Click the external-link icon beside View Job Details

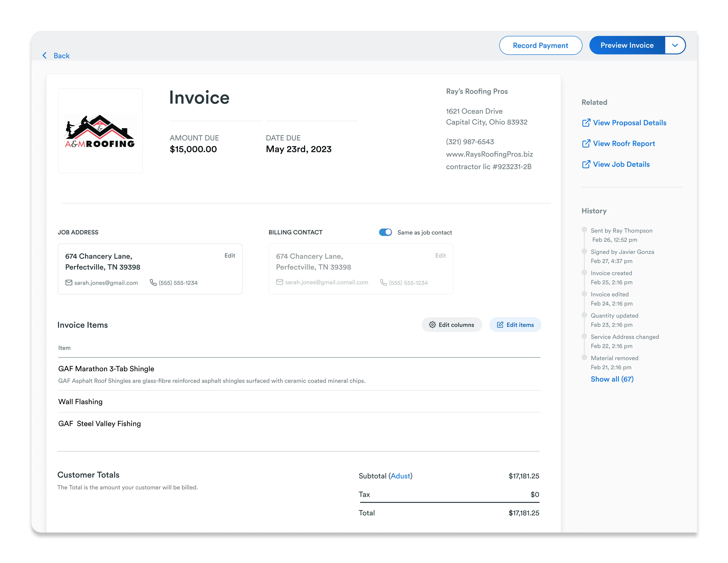[586, 164]
